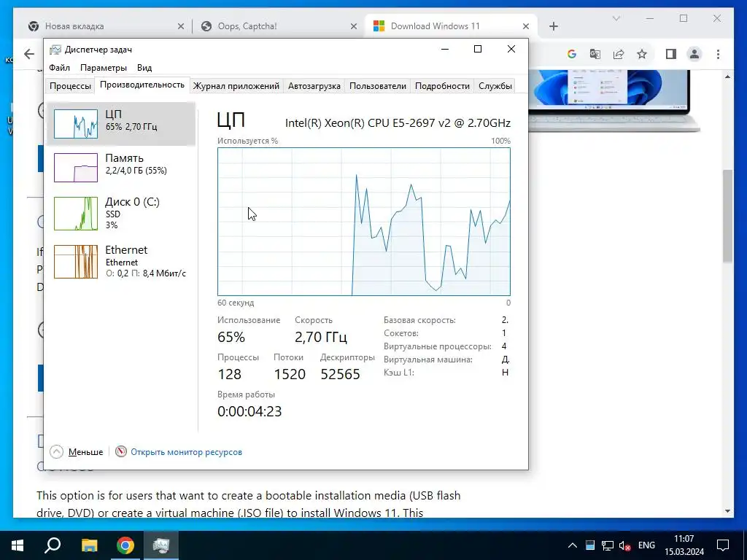Click the muted volume tray icon
747x560 pixels.
(624, 545)
